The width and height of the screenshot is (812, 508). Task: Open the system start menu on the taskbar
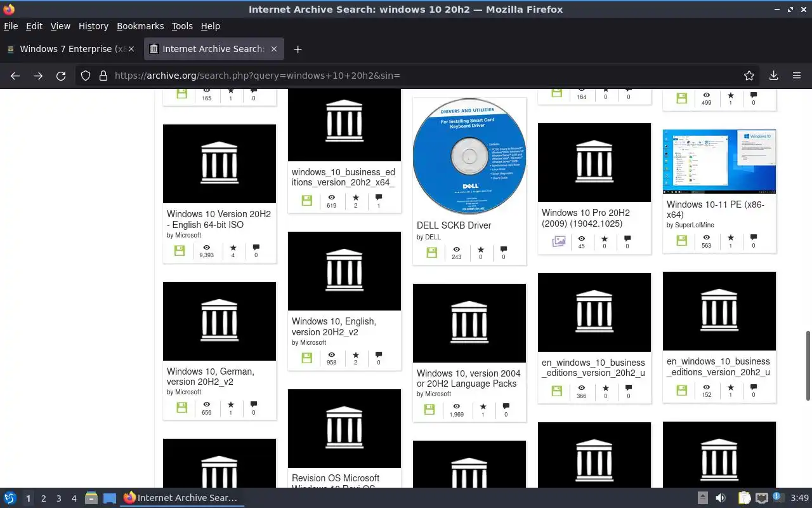point(10,498)
